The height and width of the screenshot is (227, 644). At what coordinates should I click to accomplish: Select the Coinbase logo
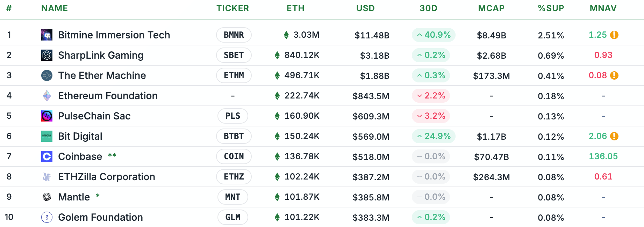pyautogui.click(x=46, y=156)
